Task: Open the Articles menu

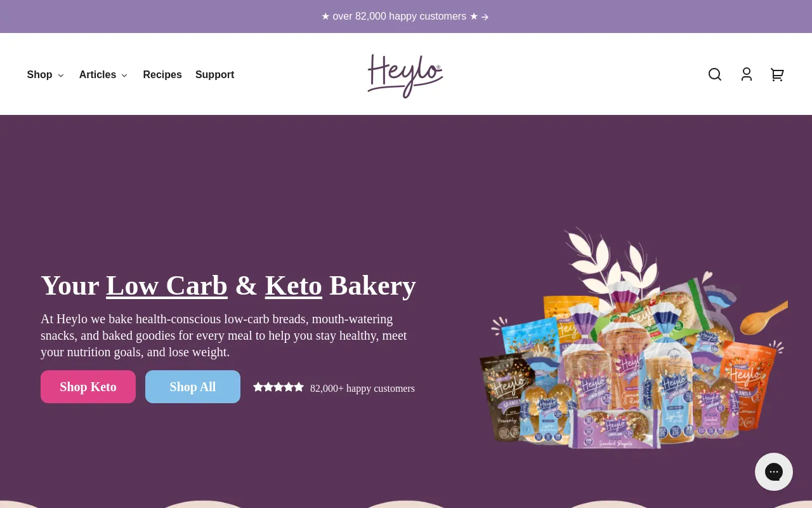Action: click(98, 74)
